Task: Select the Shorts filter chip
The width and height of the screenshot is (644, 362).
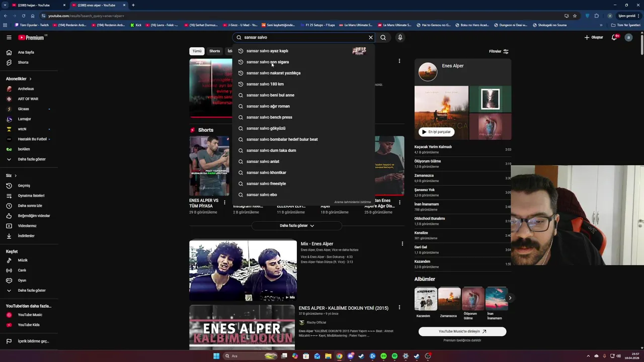Action: click(x=215, y=51)
